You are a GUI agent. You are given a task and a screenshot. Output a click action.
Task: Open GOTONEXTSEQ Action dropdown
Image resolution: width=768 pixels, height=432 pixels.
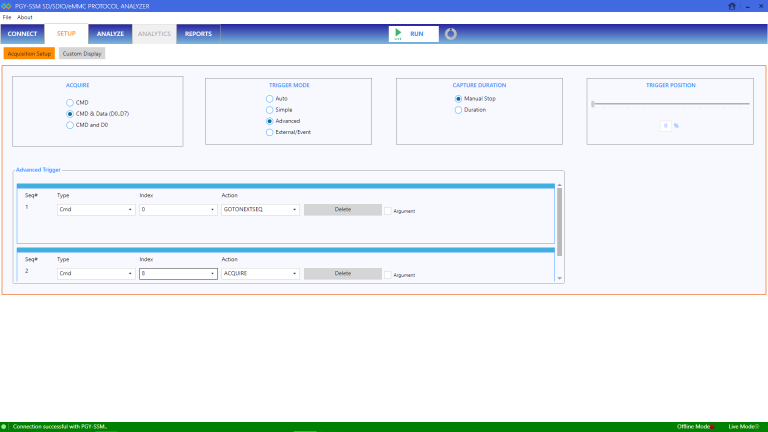(261, 210)
